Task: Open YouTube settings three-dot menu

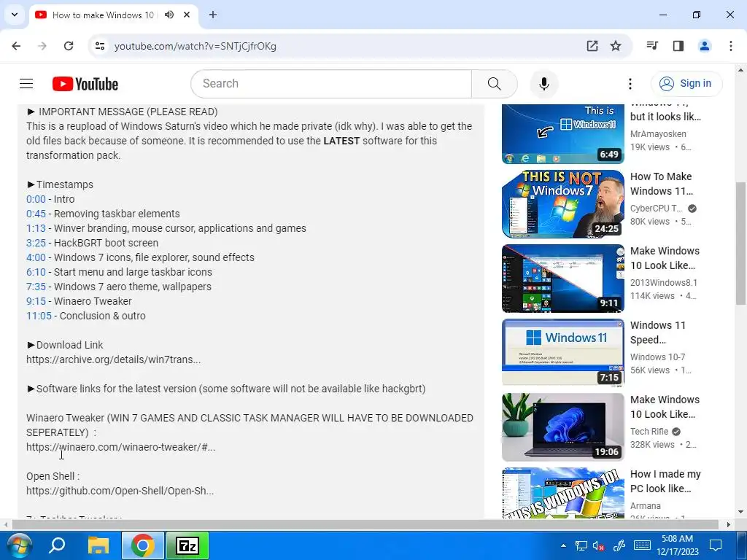Action: click(x=630, y=84)
